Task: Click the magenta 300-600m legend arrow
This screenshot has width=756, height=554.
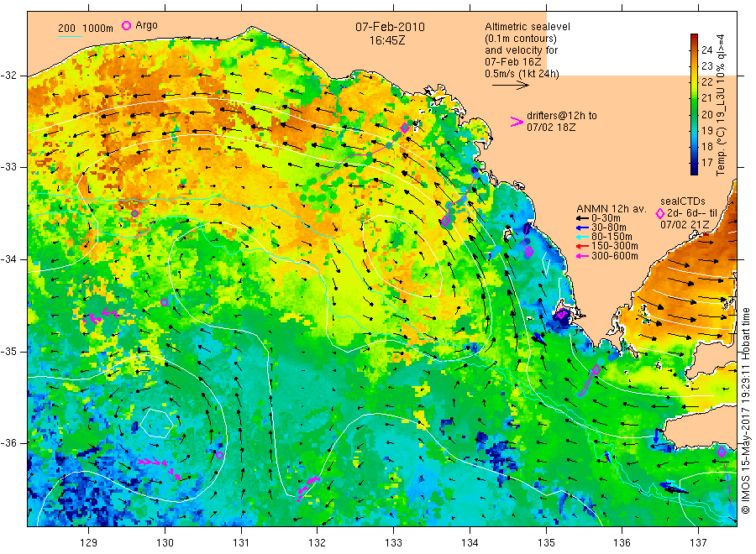Action: (x=582, y=256)
